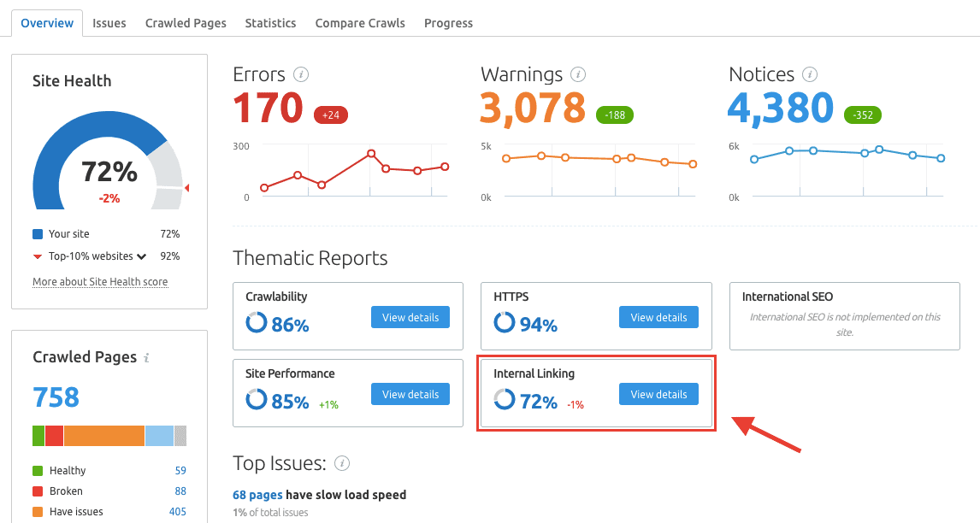The image size is (980, 523).
Task: Expand the Top-10% websites dropdown
Action: click(x=141, y=256)
